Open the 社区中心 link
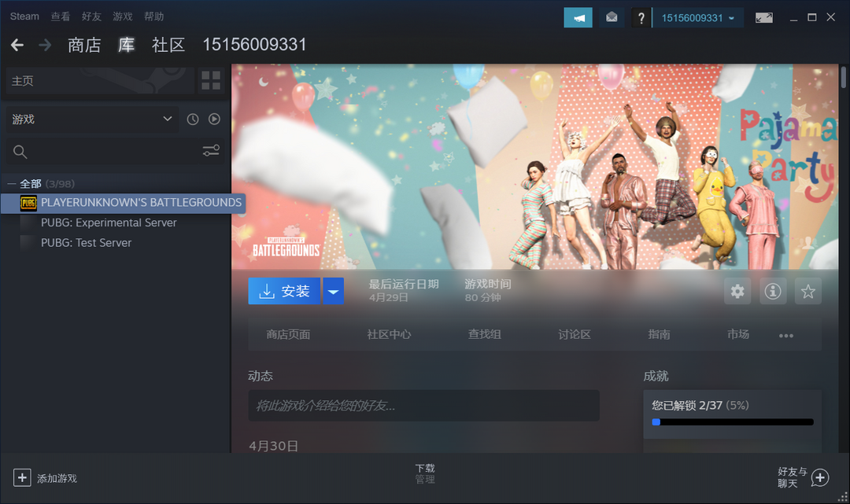This screenshot has height=504, width=850. pos(389,334)
